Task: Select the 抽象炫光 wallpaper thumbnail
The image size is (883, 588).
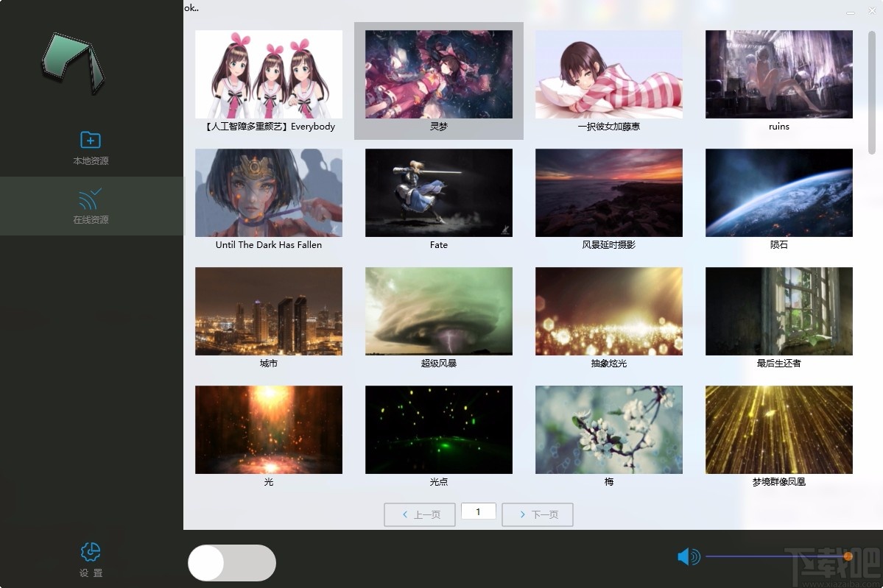Action: (609, 311)
